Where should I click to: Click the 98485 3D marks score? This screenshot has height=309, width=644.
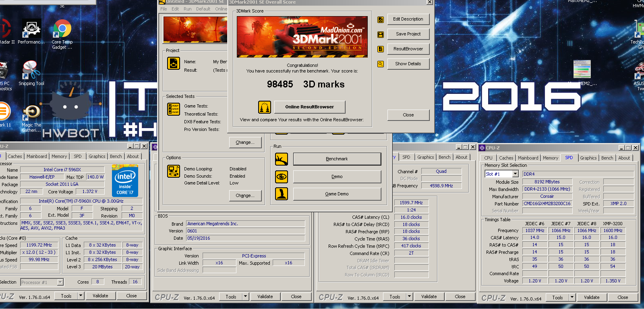[x=306, y=84]
